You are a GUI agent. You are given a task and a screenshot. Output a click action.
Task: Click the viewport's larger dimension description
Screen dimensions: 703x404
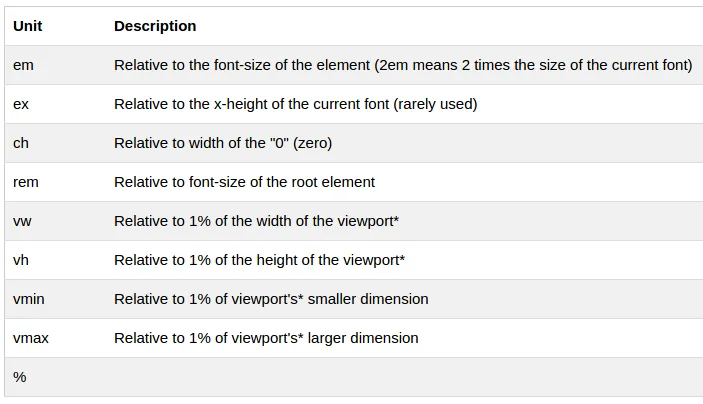[266, 338]
